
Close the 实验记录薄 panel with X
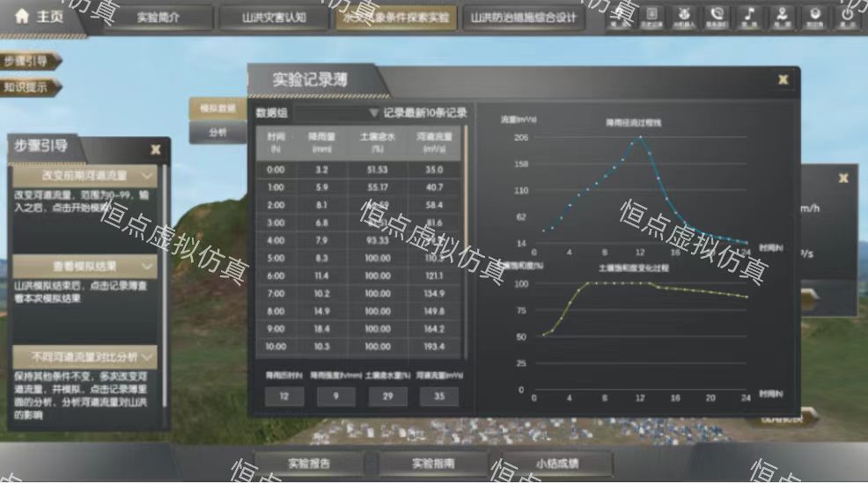[x=783, y=80]
